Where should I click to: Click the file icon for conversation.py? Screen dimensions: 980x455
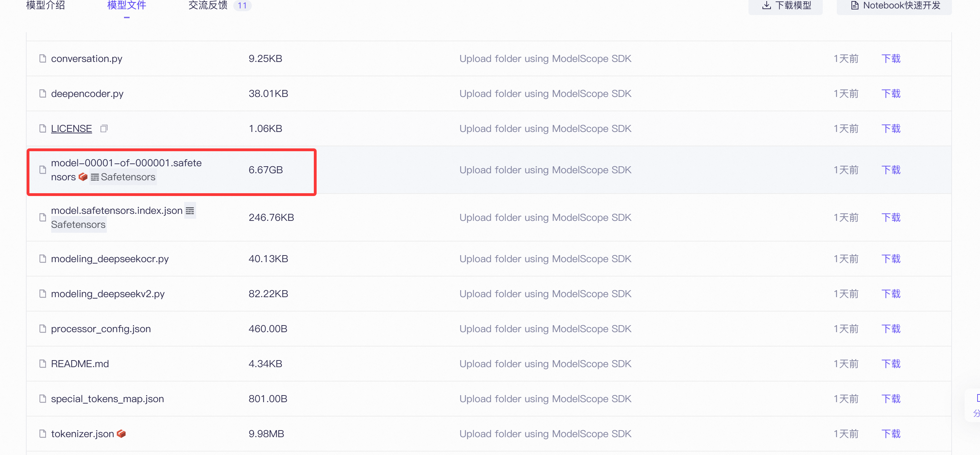43,58
